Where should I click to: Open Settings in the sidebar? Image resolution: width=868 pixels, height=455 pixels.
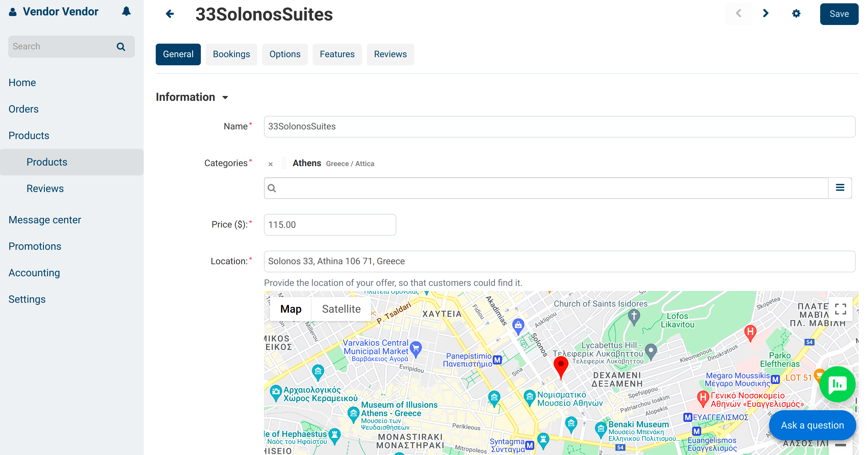[x=27, y=299]
